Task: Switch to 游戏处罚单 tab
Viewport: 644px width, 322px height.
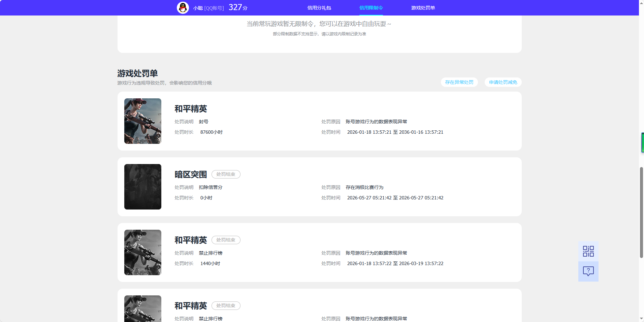Action: coord(423,8)
